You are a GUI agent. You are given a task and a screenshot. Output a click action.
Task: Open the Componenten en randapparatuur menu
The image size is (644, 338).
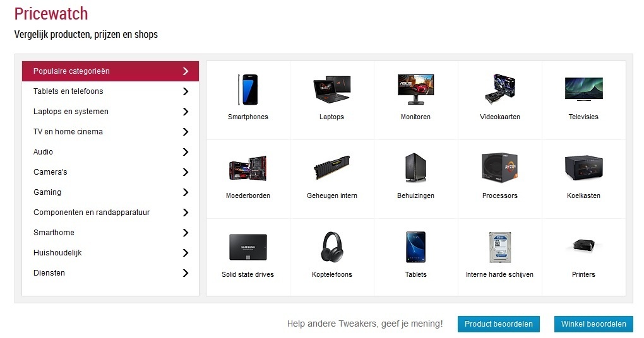click(x=110, y=213)
